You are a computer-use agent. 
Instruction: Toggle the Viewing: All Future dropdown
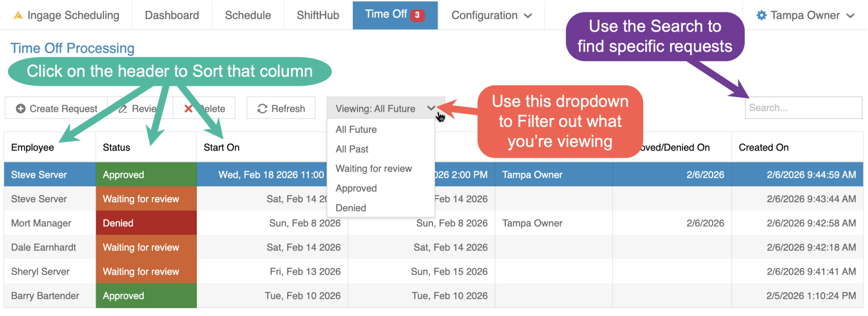(x=385, y=109)
